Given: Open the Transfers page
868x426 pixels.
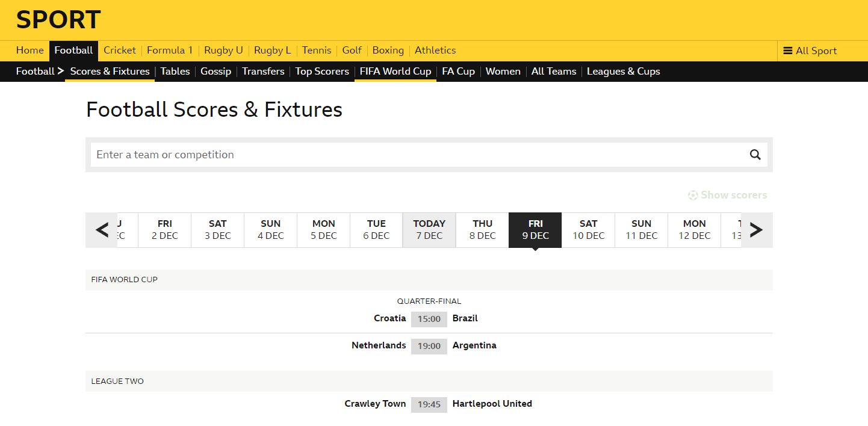Looking at the screenshot, I should (263, 71).
